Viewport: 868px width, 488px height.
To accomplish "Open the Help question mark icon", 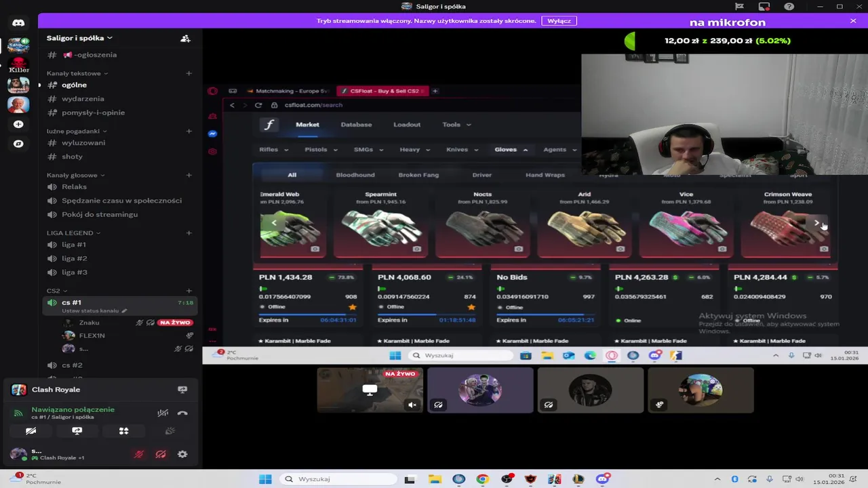I will point(789,7).
